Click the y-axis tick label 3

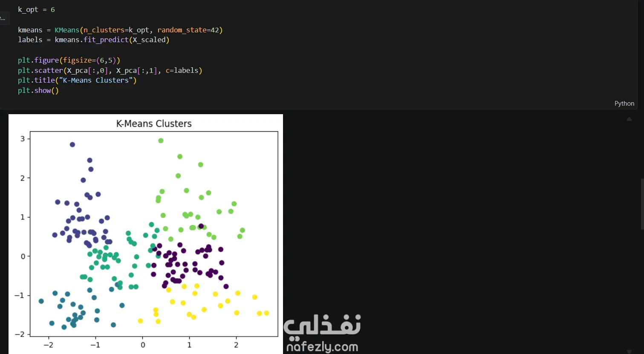(x=23, y=138)
